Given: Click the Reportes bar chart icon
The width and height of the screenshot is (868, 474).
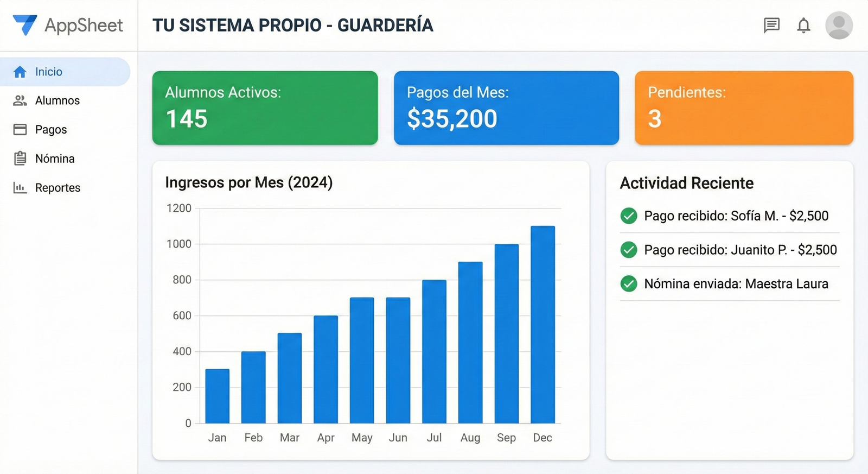Looking at the screenshot, I should [x=20, y=187].
